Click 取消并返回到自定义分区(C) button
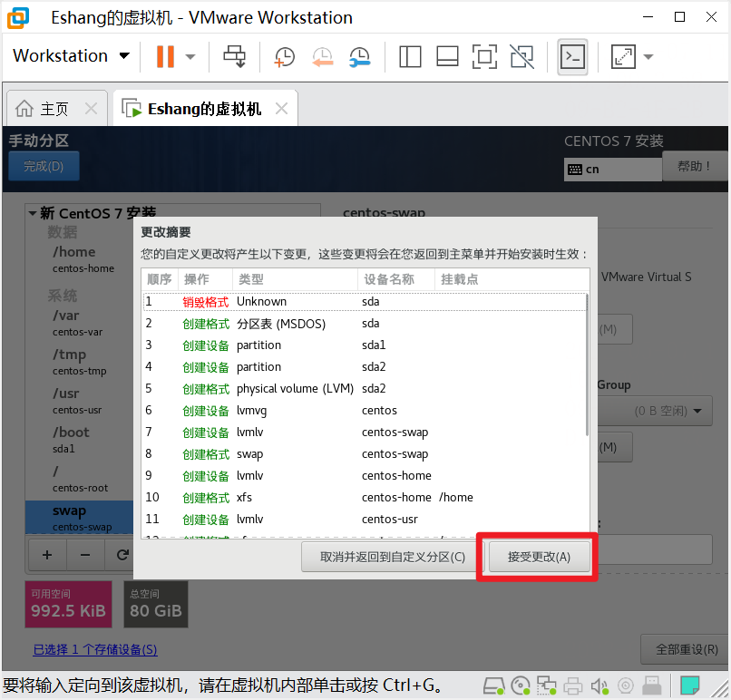This screenshot has width=731, height=700. click(393, 557)
